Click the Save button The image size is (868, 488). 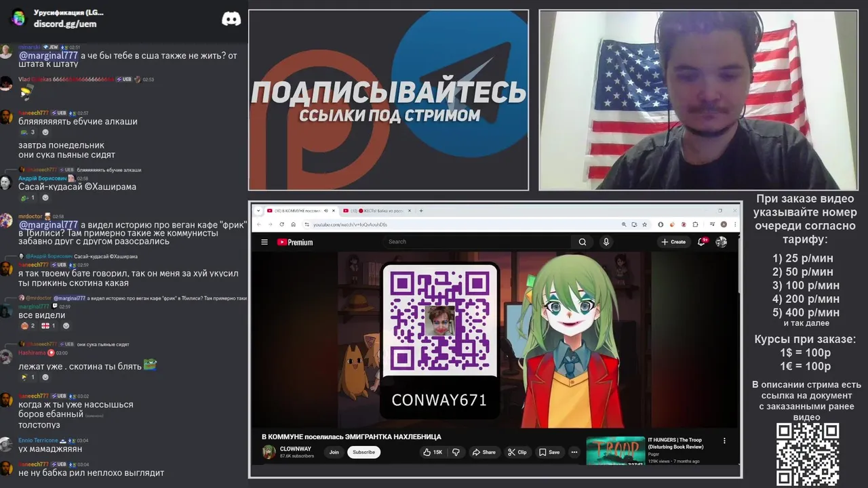click(549, 452)
